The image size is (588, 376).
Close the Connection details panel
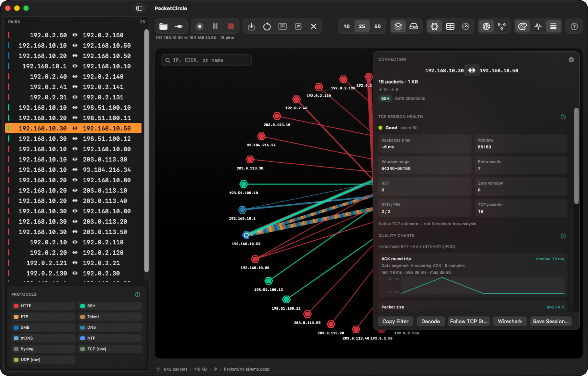571,60
